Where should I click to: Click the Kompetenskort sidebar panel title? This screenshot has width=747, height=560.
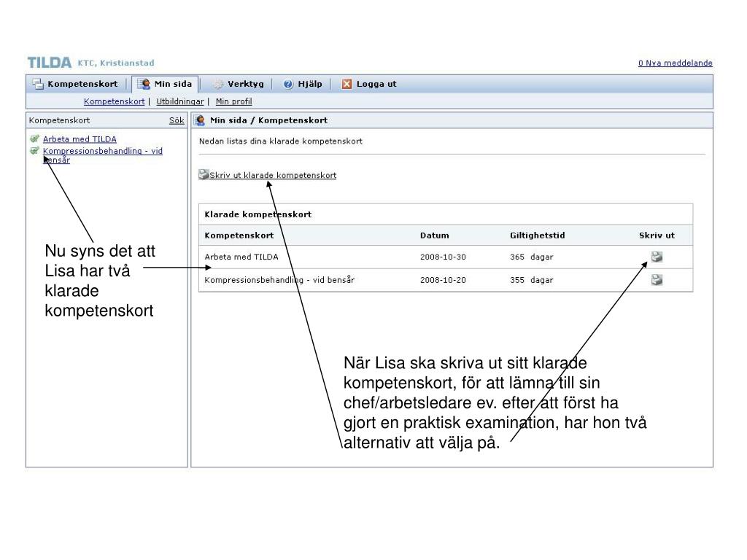pos(59,120)
